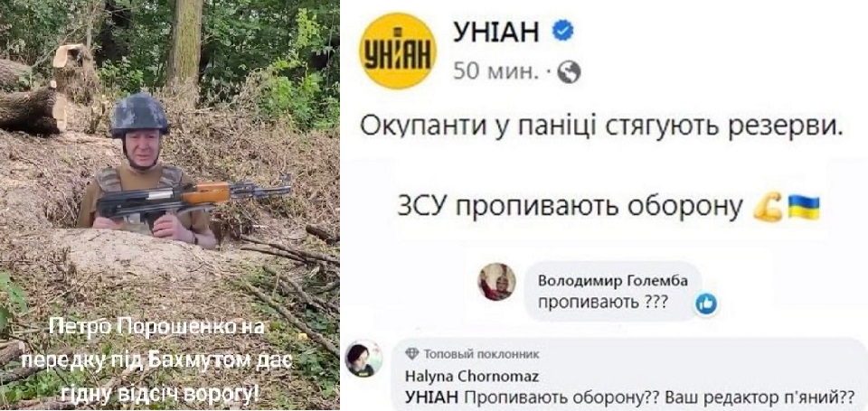Click the Топовый поклонник badge label
This screenshot has height=411, width=868.
(480, 355)
